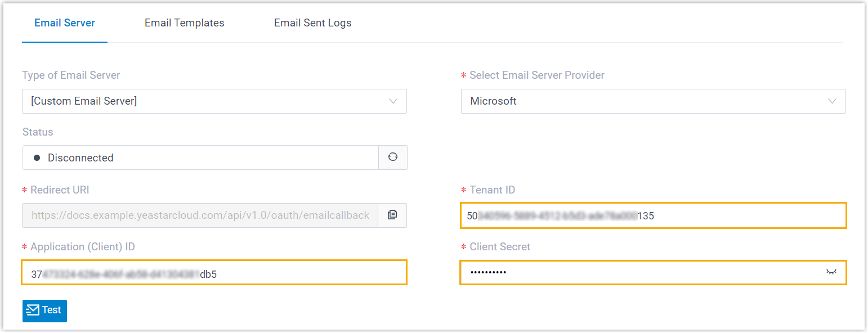Image resolution: width=868 pixels, height=333 pixels.
Task: Click the Tenant ID field label
Action: (492, 190)
